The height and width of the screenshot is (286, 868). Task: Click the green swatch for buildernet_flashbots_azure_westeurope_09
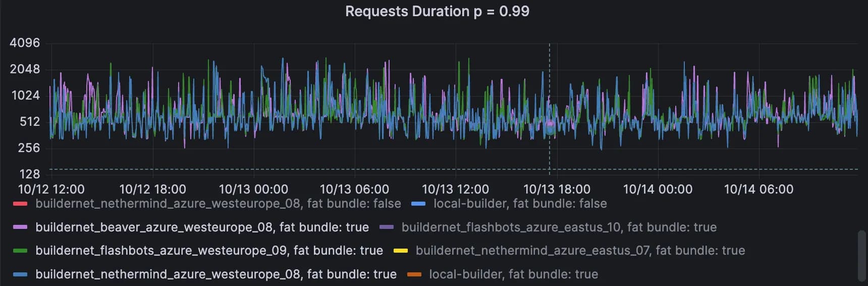coord(20,251)
